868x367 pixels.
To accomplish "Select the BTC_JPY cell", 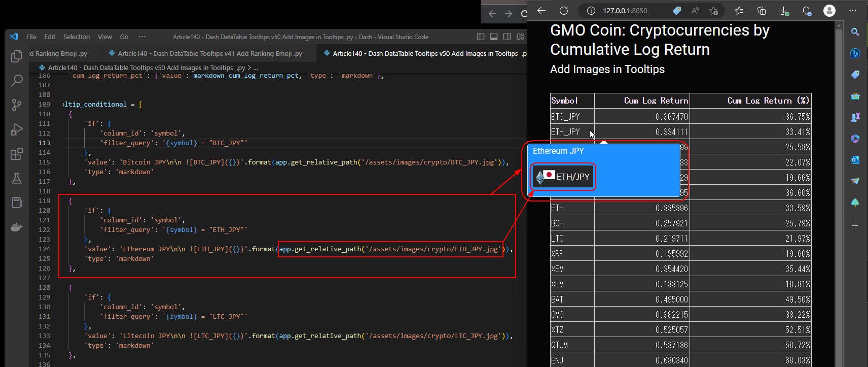I will pyautogui.click(x=572, y=116).
